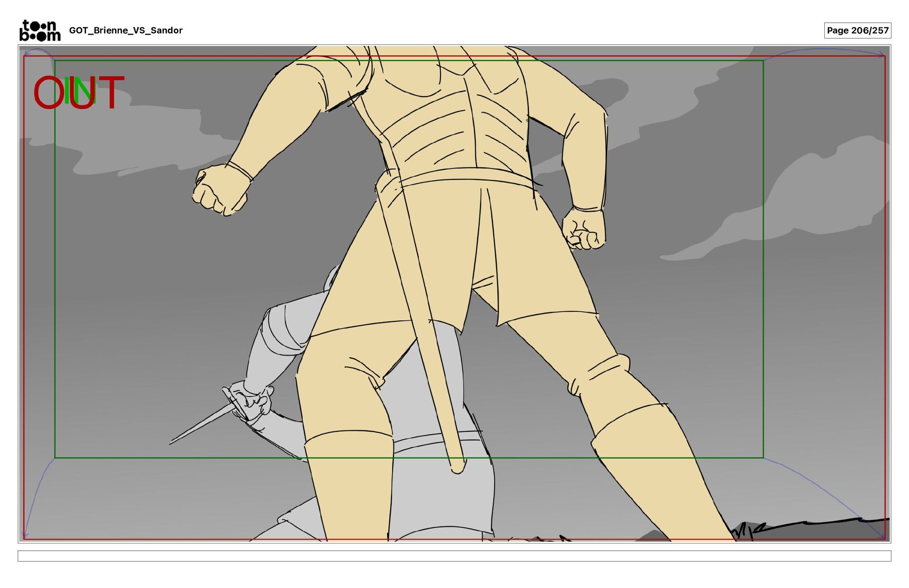Click the tan figure's left clenched fist
909x588 pixels.
(x=219, y=189)
